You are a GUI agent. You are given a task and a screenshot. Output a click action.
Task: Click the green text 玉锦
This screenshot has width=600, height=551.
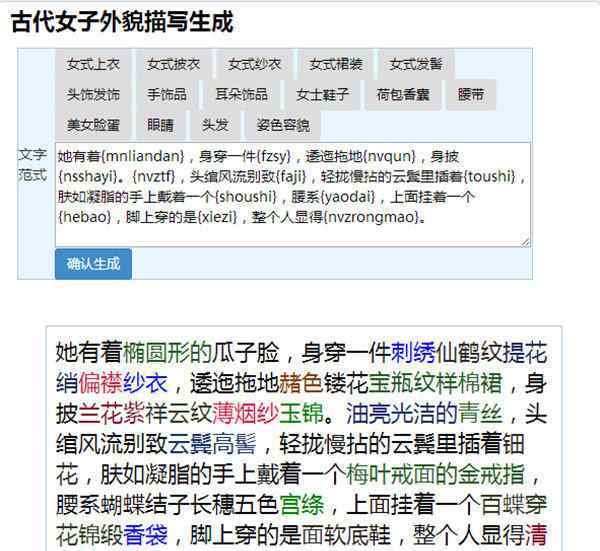pos(301,414)
